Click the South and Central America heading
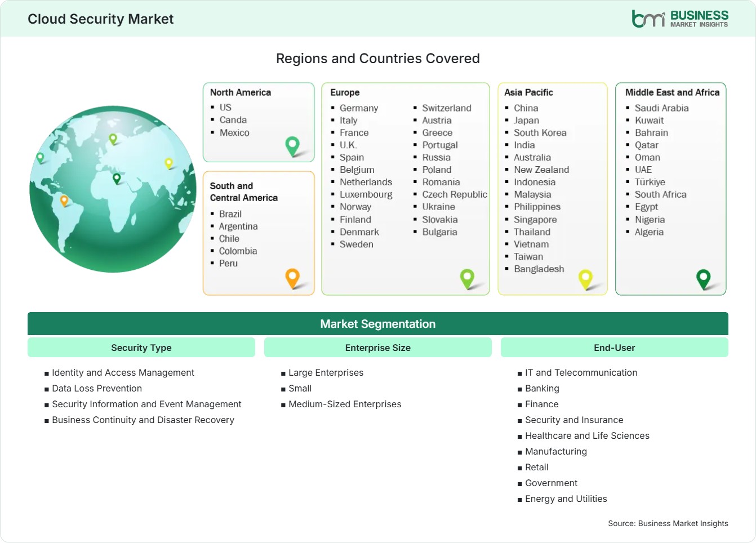 pyautogui.click(x=244, y=192)
